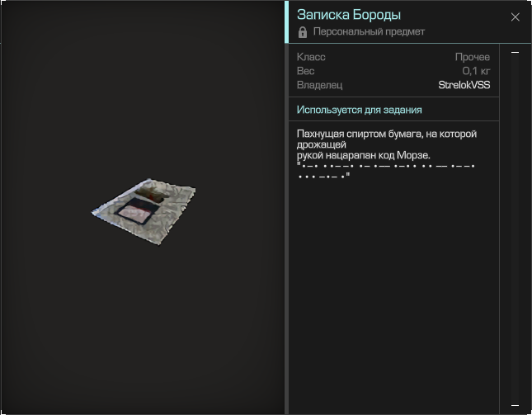Click the Владелец property label
Viewport: 532px width, 415px height.
coord(319,85)
